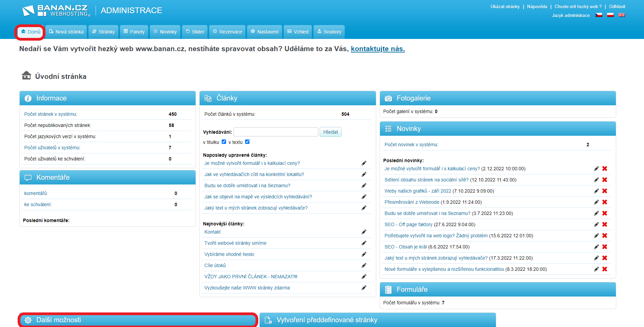Delete the news 'Weby našich grafiků - září 2022'
Screen dimensions: 644x327
coord(604,191)
